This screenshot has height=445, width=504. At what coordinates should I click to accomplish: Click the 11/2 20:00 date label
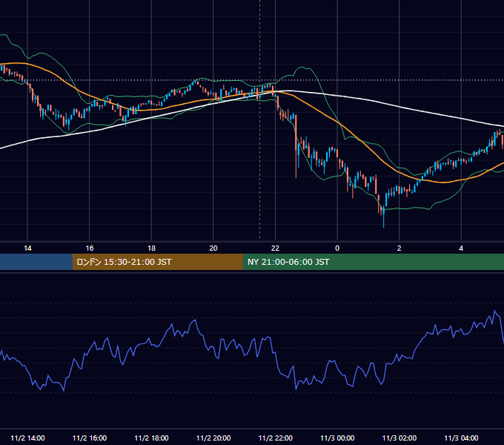tap(213, 438)
